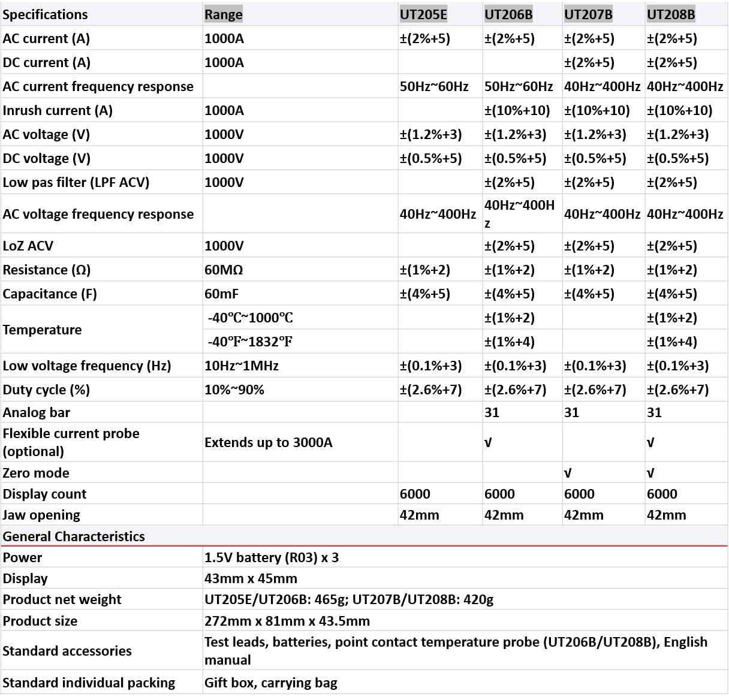Viewport: 729px width, 700px height.
Task: Click UT206B flexible probe check mark
Action: coord(488,442)
